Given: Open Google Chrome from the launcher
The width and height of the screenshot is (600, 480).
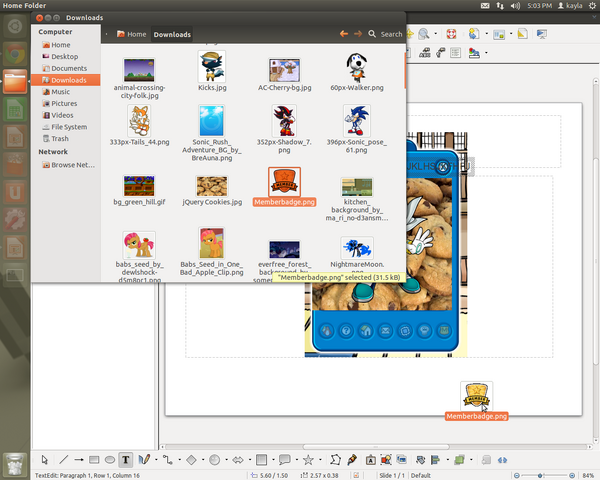Looking at the screenshot, I should click(15, 54).
